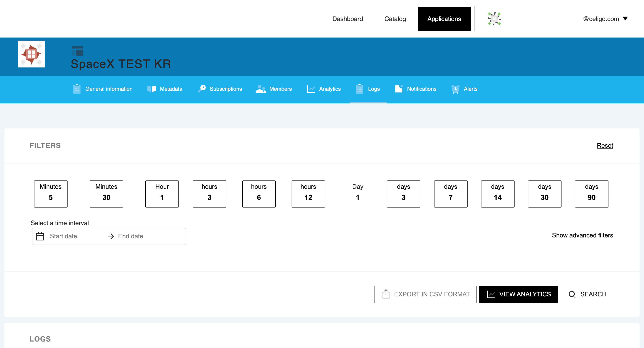Viewport: 644px width, 348px height.
Task: Click the SpaceX TEST KR title
Action: (121, 64)
